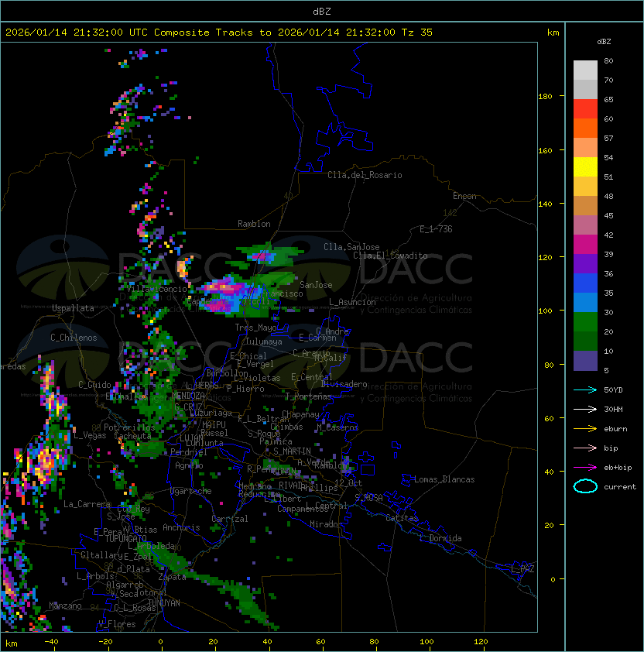Click the E_1-736 map label
The image size is (644, 652).
(x=436, y=229)
